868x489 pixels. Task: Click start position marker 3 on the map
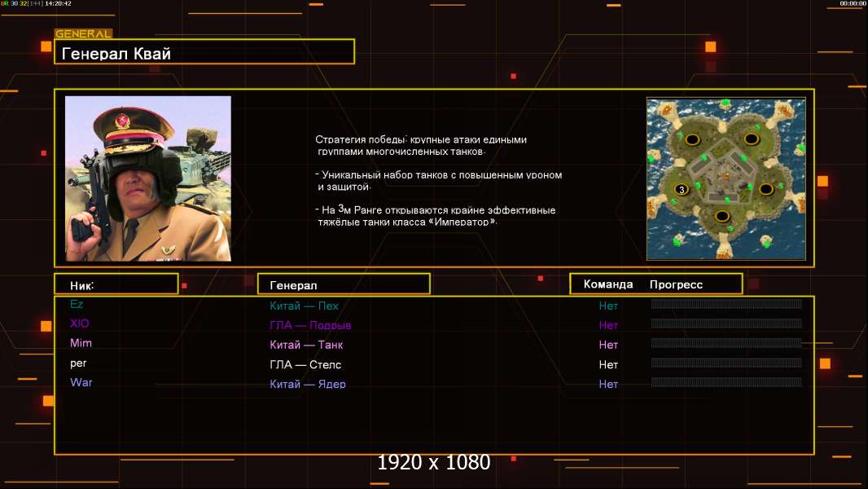tap(682, 189)
